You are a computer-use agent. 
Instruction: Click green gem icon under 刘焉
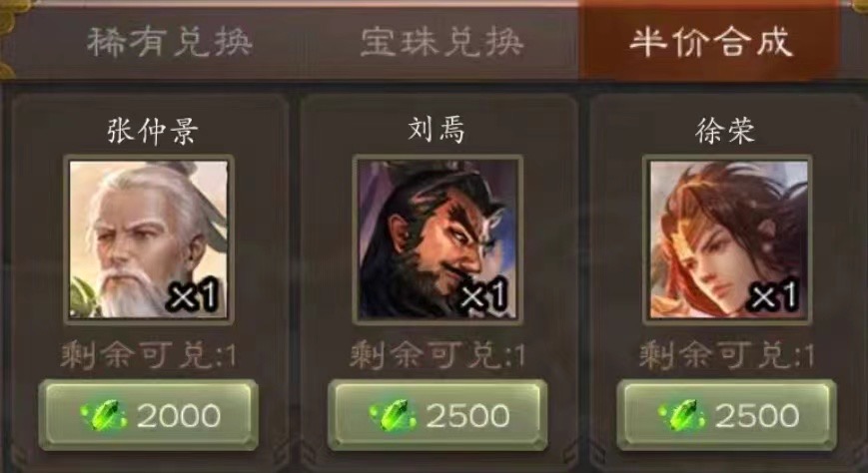tap(394, 415)
